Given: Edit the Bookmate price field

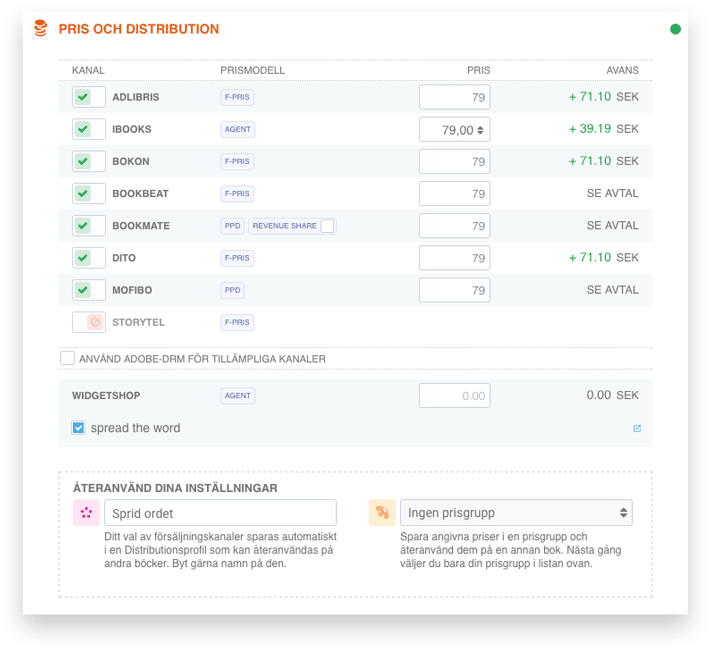Looking at the screenshot, I should pos(455,226).
